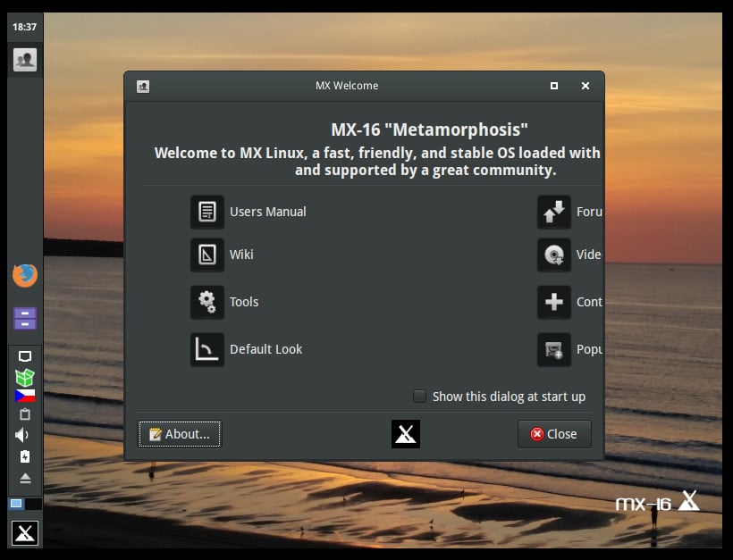The width and height of the screenshot is (733, 560).
Task: Click the "Tools" label text
Action: [244, 302]
